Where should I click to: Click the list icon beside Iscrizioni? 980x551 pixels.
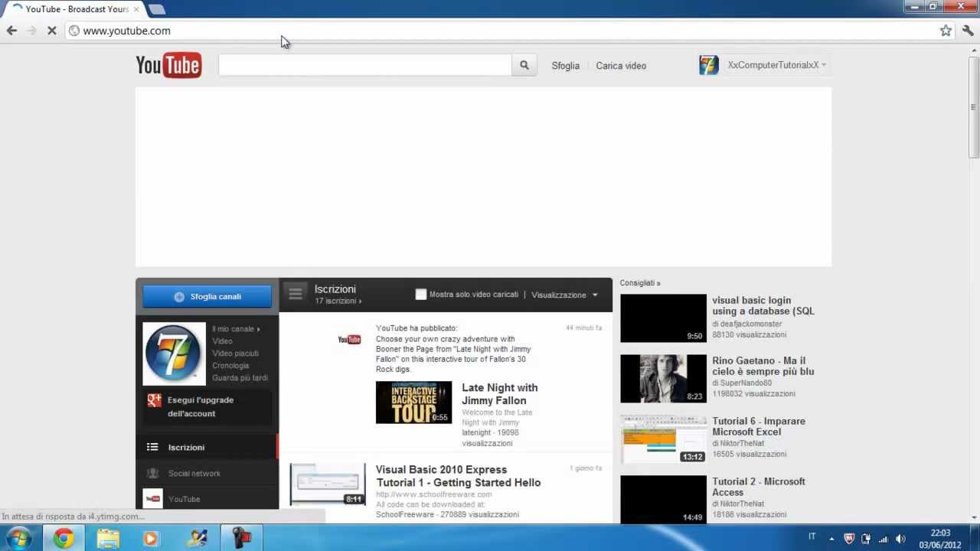pos(152,447)
